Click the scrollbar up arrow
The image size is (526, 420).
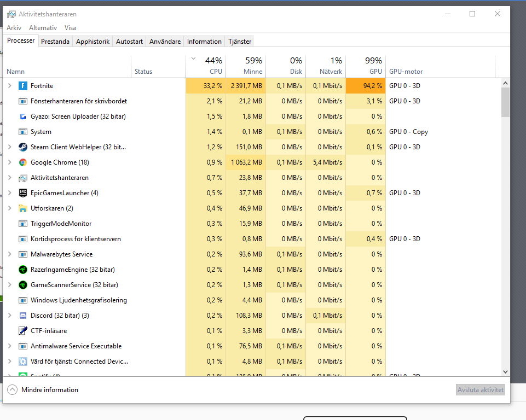pos(505,83)
